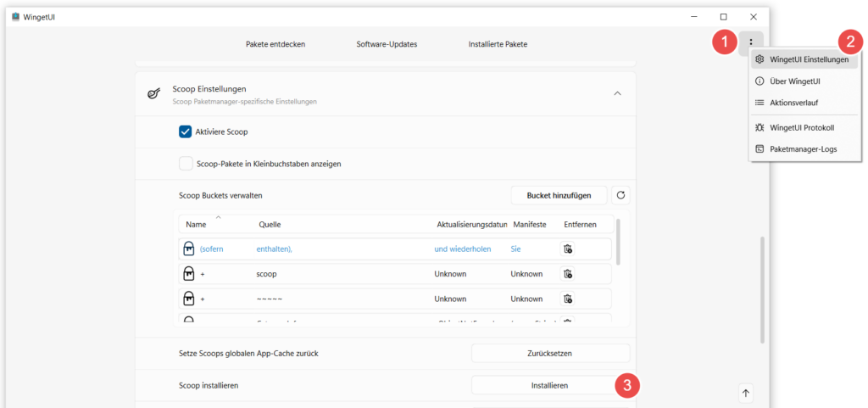
Task: Remove the bucket with source 'scoop'
Action: point(567,273)
